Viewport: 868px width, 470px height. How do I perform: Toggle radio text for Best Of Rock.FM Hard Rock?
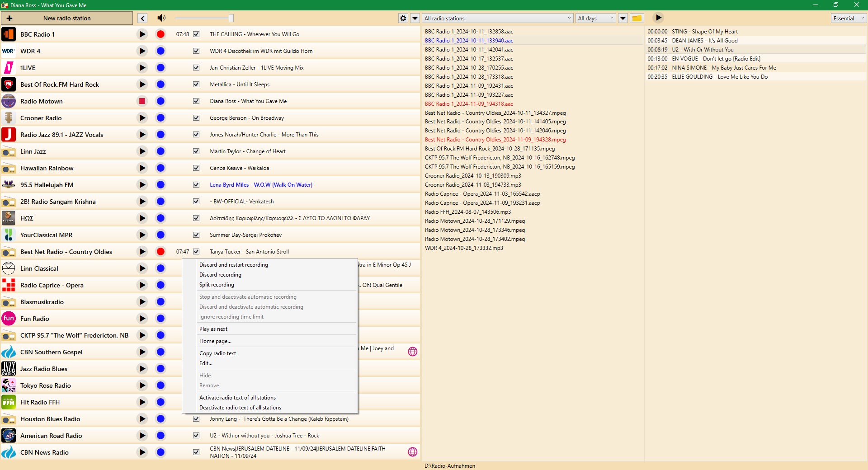coord(196,85)
